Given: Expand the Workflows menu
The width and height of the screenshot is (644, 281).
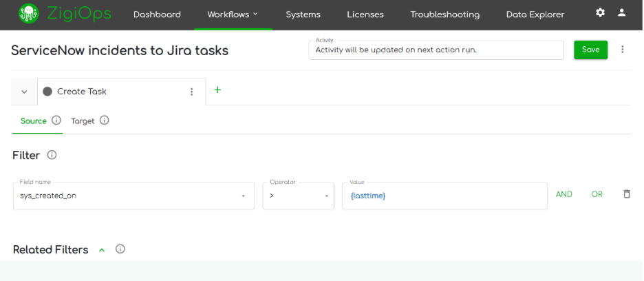Looking at the screenshot, I should (x=233, y=14).
